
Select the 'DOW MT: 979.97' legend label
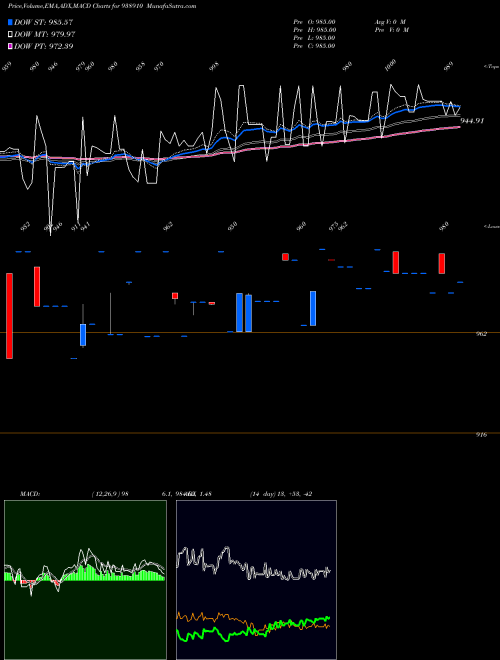click(45, 34)
